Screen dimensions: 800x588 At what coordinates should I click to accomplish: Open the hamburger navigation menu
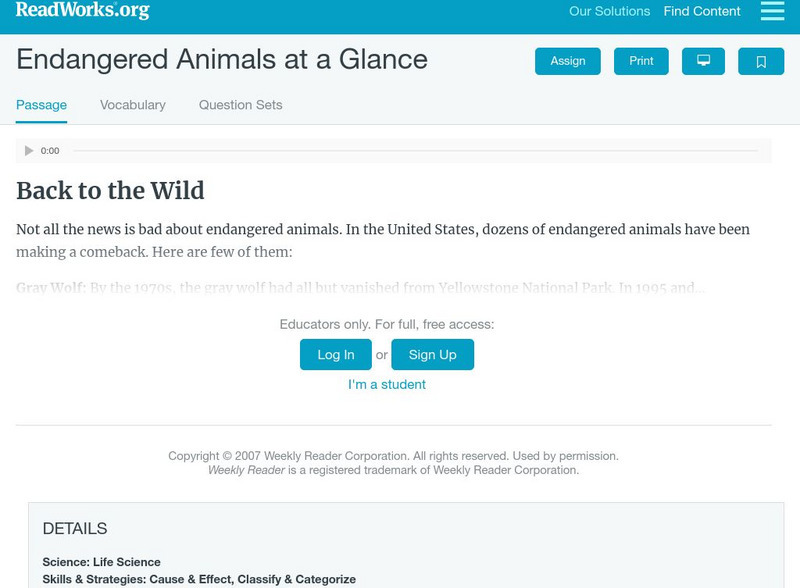[x=770, y=11]
